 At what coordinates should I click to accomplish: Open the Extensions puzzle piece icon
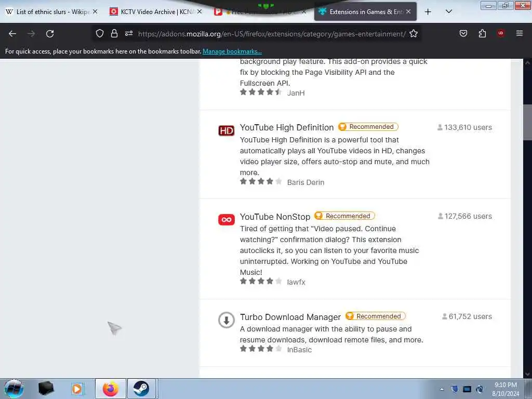[482, 33]
